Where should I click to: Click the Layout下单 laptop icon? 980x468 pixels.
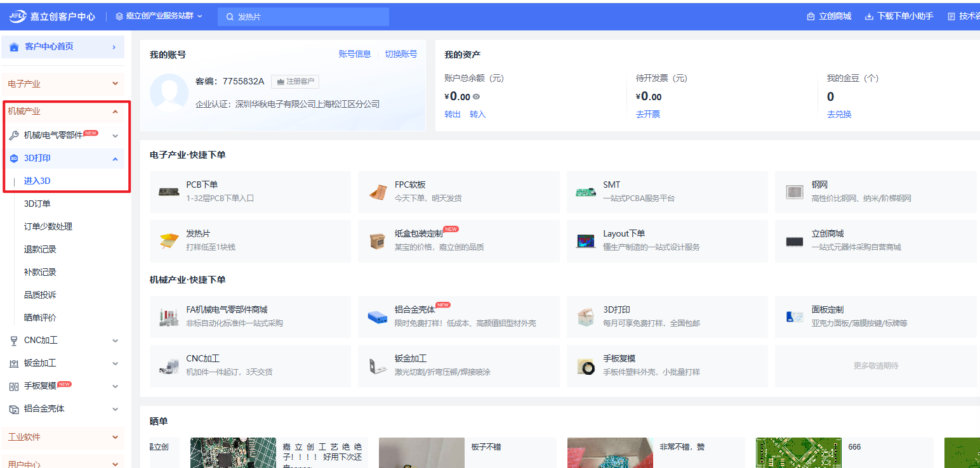(x=586, y=240)
